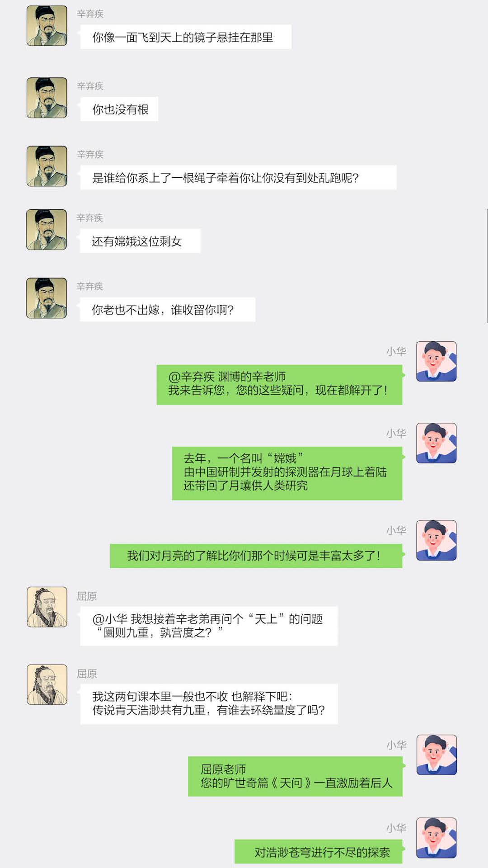Tap the sender name 辛弃疾 above the mirror message
Image resolution: width=488 pixels, height=868 pixels.
coord(90,14)
